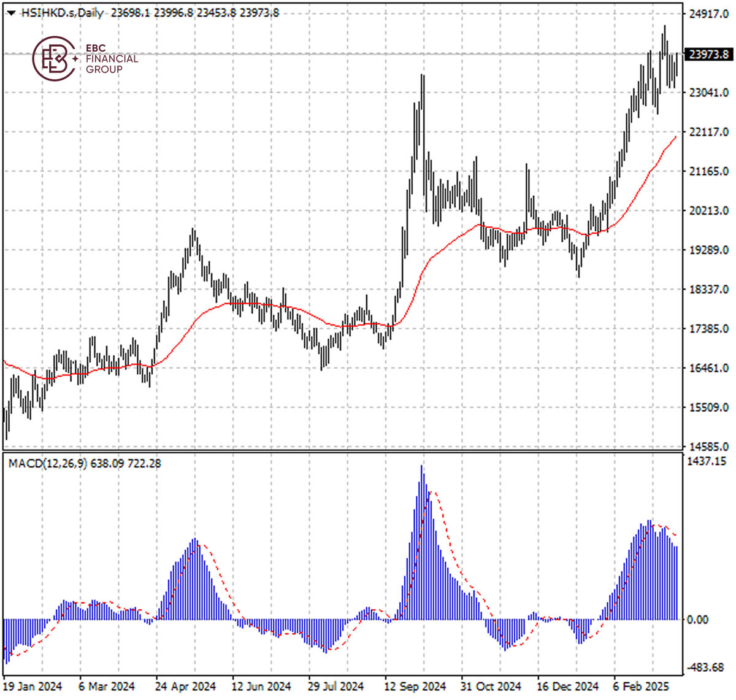Click the 16 Dec 2024 date label
The width and height of the screenshot is (736, 700).
point(568,687)
